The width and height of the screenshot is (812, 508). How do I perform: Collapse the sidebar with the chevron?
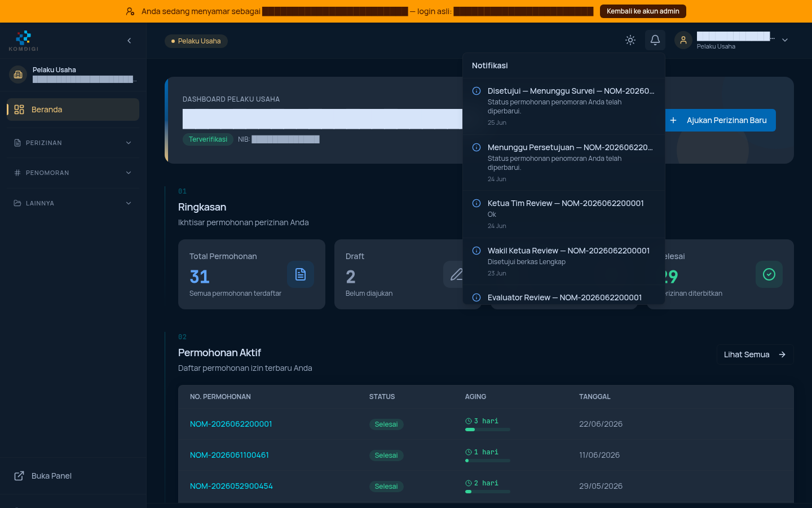tap(129, 41)
